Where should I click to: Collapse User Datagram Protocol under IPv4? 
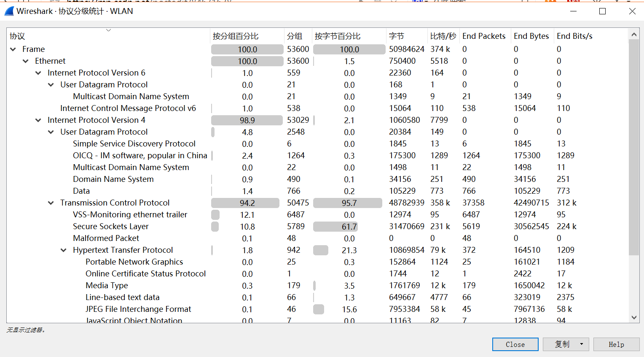pos(51,132)
